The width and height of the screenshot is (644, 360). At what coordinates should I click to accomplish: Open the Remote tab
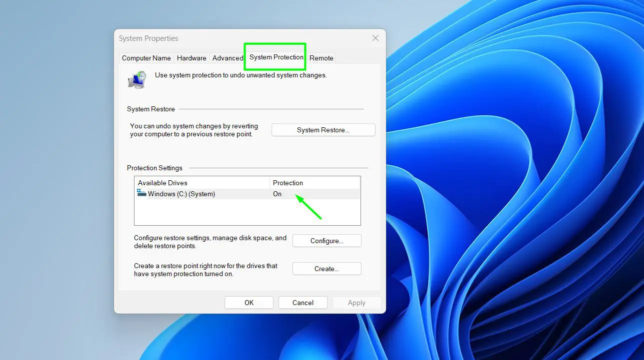[321, 58]
